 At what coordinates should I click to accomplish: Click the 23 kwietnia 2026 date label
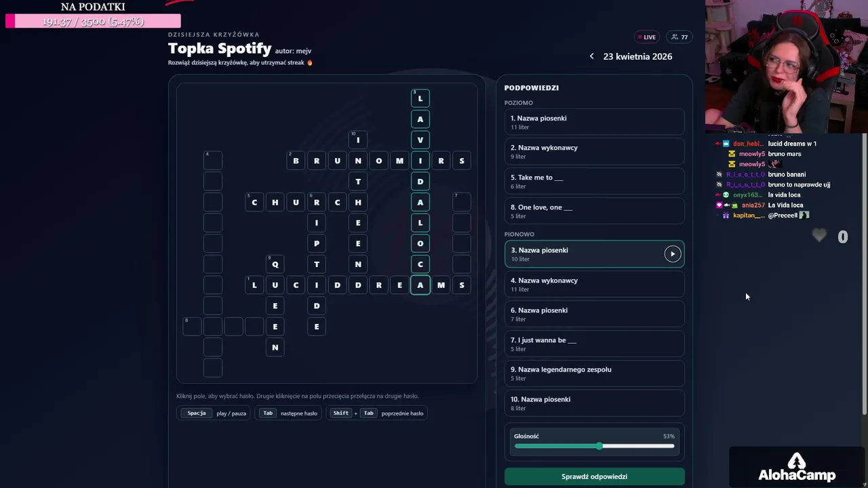pos(637,56)
